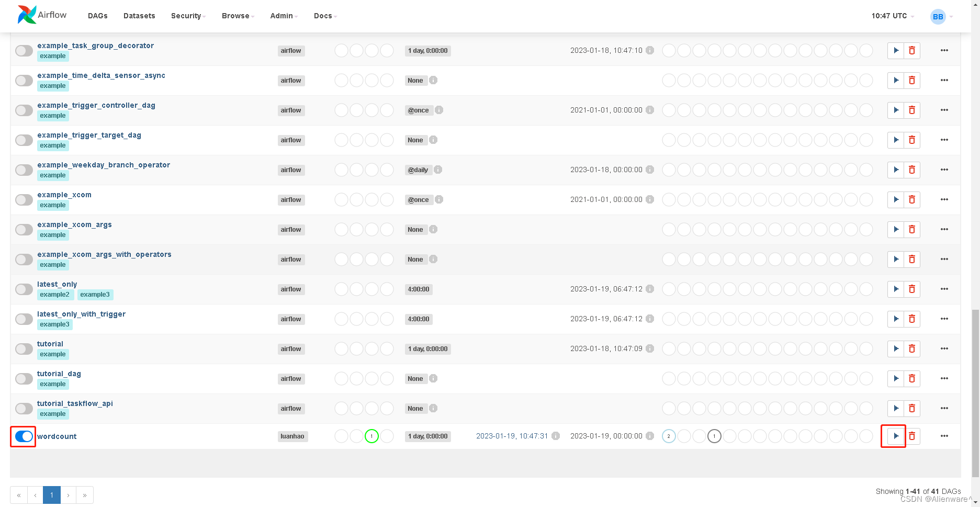Screen dimensions: 980x507
Task: Trigger the latest_only DAG
Action: tap(895, 289)
